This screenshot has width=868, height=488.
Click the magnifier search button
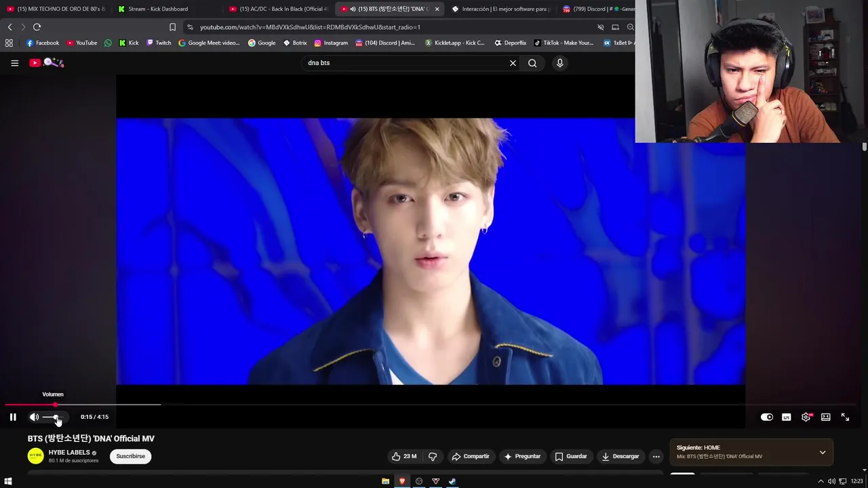(x=532, y=63)
